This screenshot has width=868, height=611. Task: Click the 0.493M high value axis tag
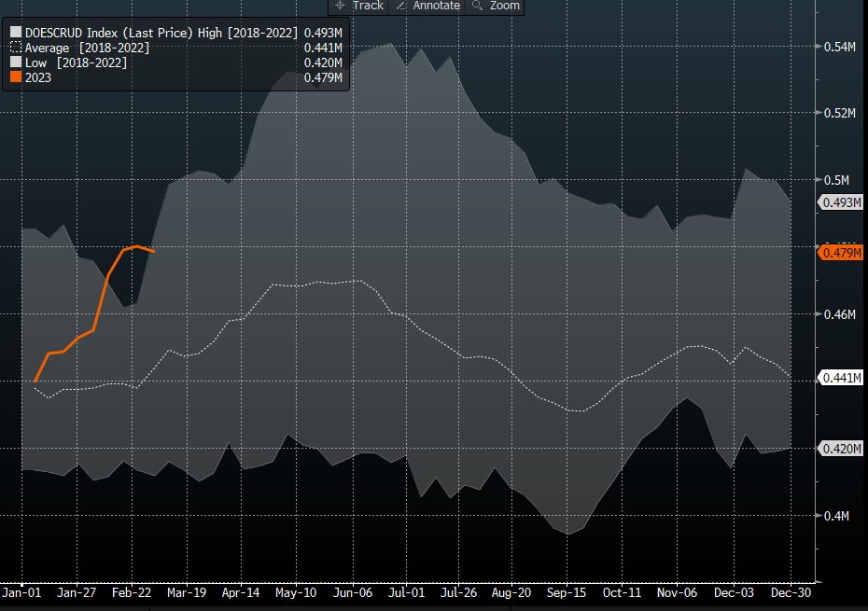(842, 202)
